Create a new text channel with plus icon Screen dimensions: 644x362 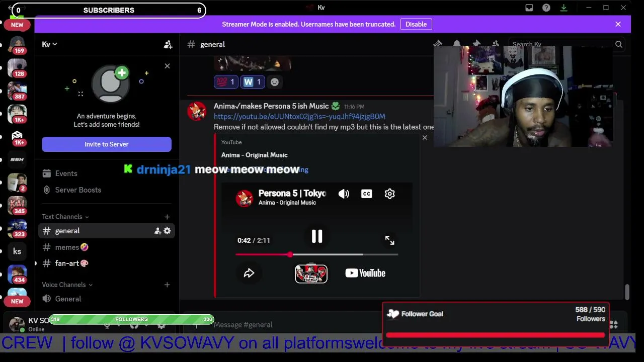(167, 217)
